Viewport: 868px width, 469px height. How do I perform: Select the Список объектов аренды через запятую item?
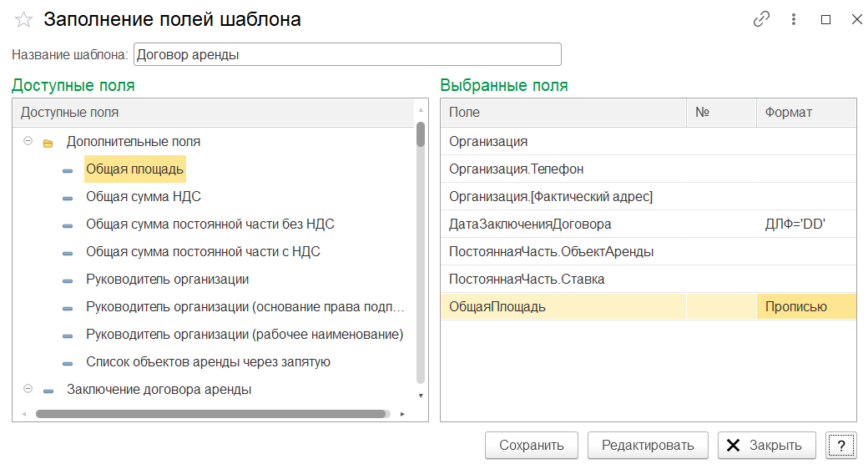click(208, 362)
